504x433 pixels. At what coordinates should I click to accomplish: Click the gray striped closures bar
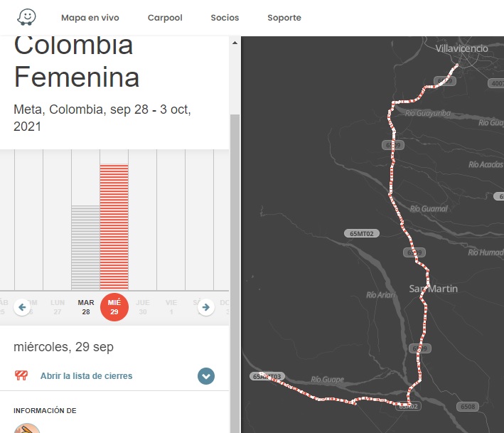pyautogui.click(x=86, y=247)
